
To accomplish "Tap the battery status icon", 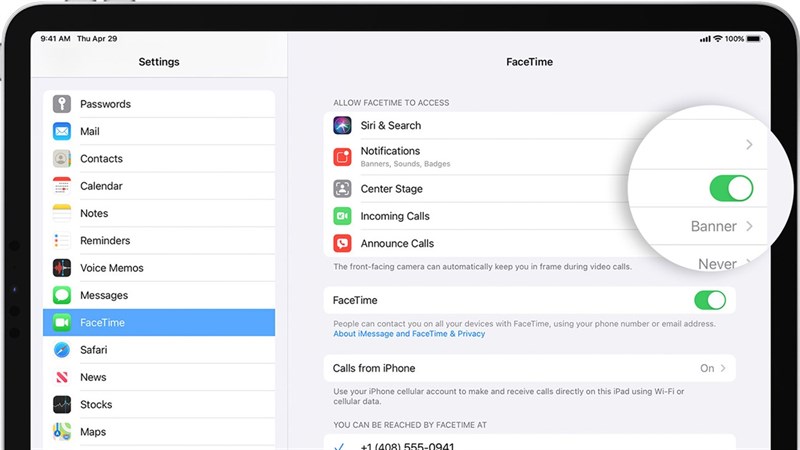I will coord(754,39).
